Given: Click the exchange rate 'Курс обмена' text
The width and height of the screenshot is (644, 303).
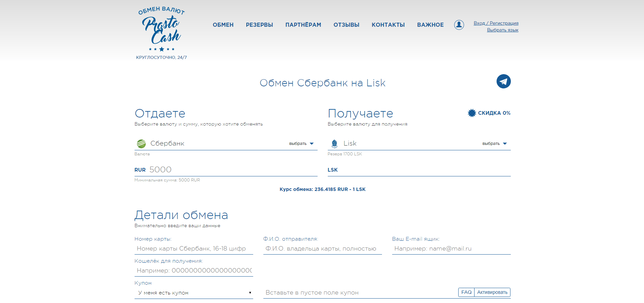Looking at the screenshot, I should coord(323,189).
